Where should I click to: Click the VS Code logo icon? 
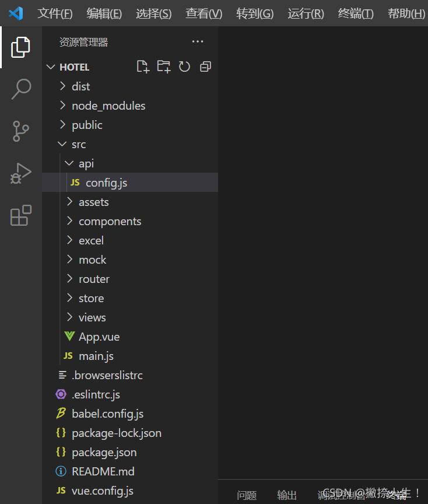pos(16,13)
